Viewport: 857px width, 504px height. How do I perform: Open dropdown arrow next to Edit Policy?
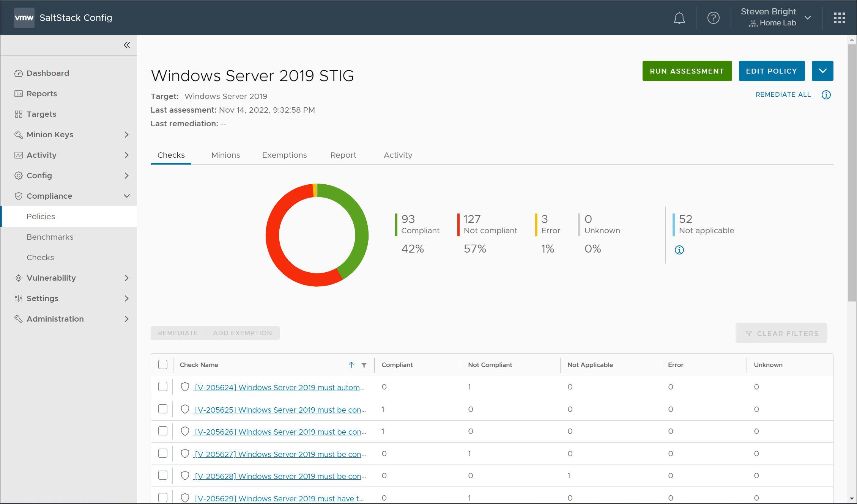[x=822, y=71]
